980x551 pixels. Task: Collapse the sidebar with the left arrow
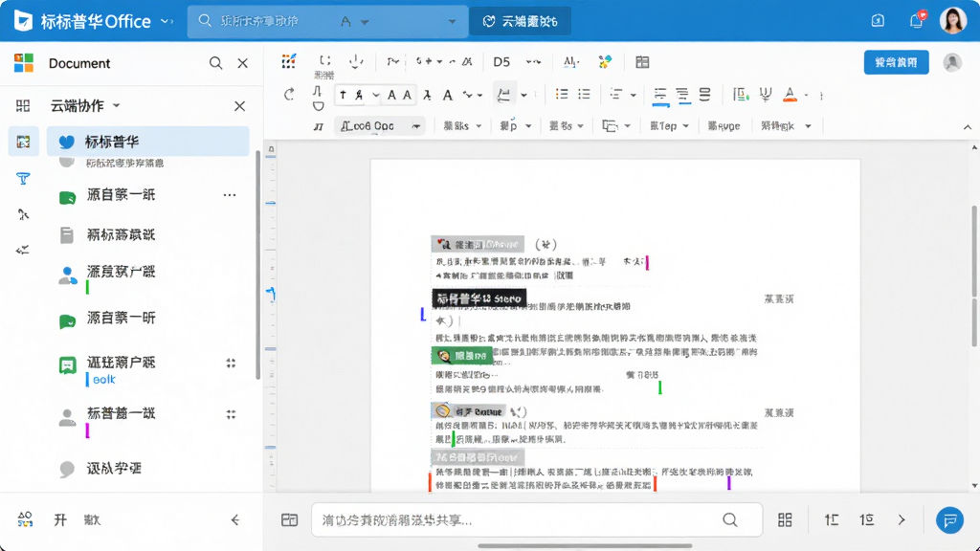[235, 519]
